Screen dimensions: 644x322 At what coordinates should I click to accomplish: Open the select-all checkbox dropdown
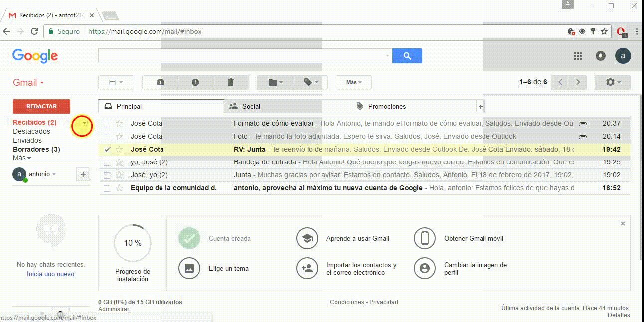(116, 82)
